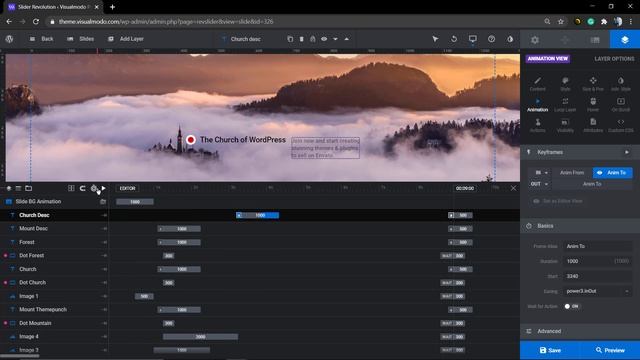This screenshot has height=360, width=640.
Task: Move layer down with the down arrow
Action: point(335,39)
